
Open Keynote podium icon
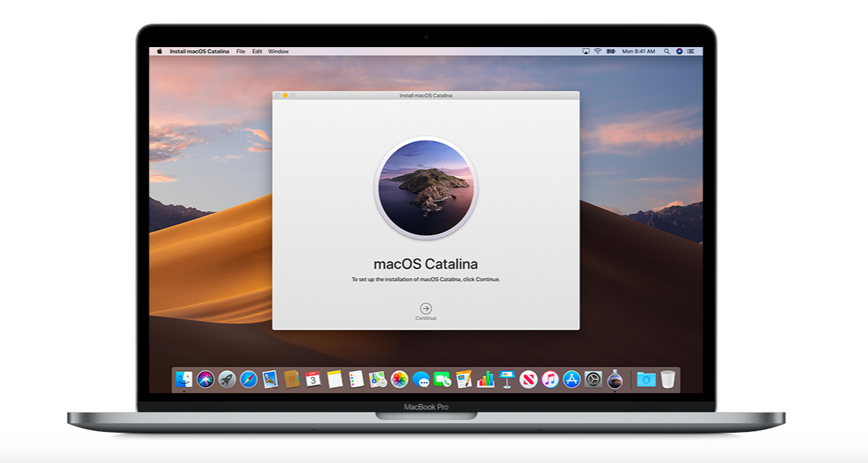[507, 380]
